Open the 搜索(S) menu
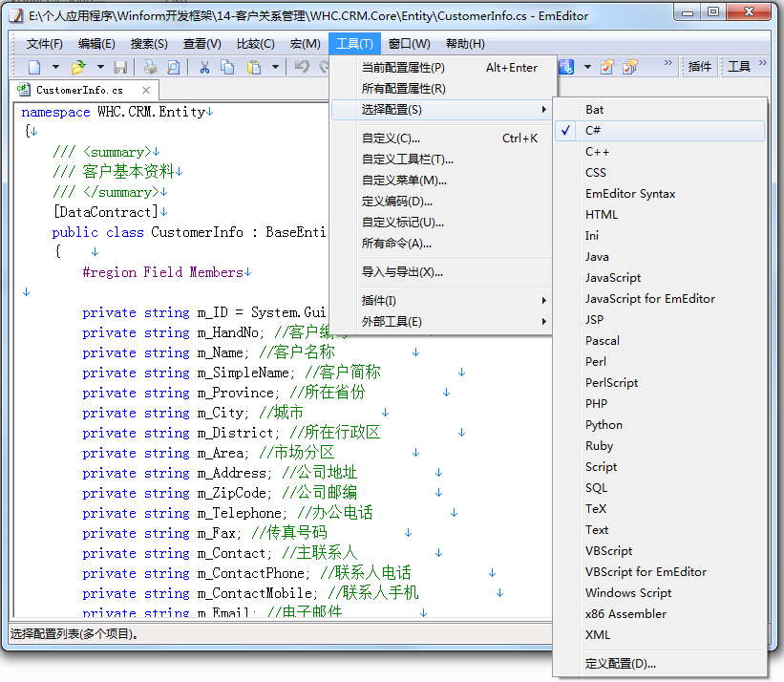 pyautogui.click(x=149, y=44)
